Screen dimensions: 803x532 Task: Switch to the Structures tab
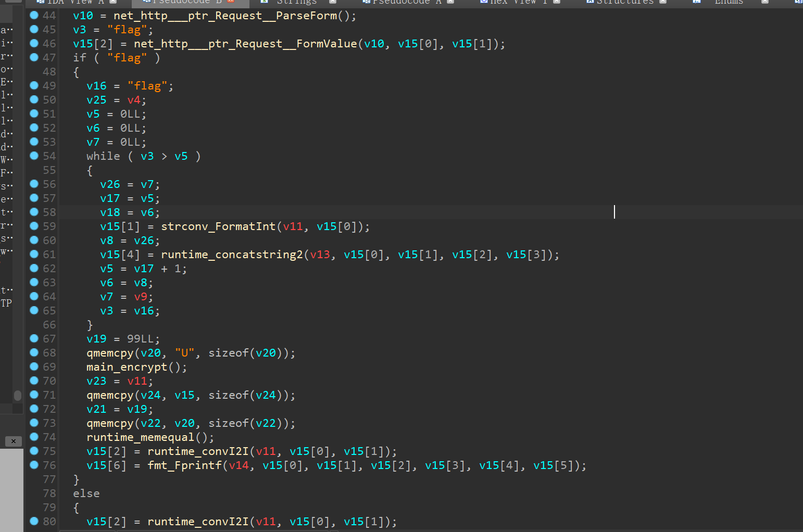pyautogui.click(x=624, y=2)
